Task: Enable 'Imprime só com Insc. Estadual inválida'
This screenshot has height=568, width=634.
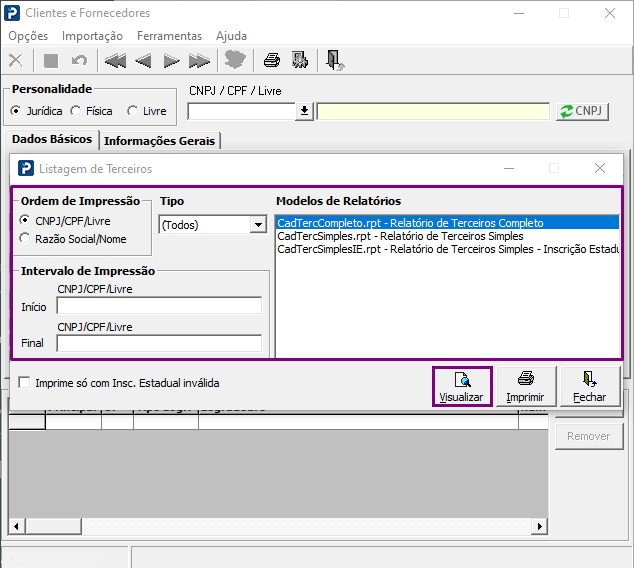Action: click(x=24, y=383)
